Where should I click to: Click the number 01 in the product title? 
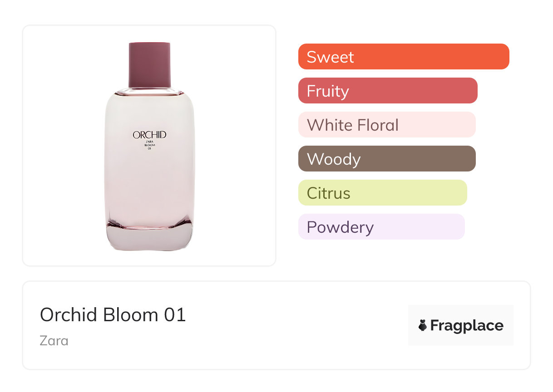(175, 315)
